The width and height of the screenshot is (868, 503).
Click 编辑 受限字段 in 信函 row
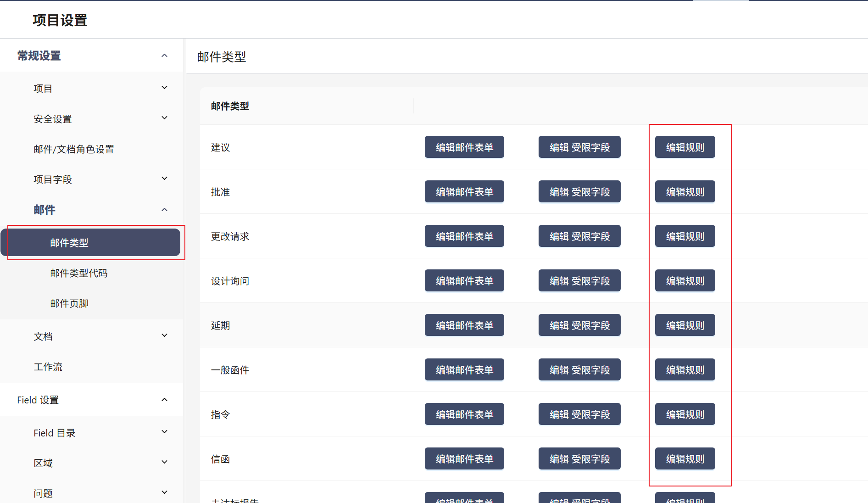tap(579, 458)
